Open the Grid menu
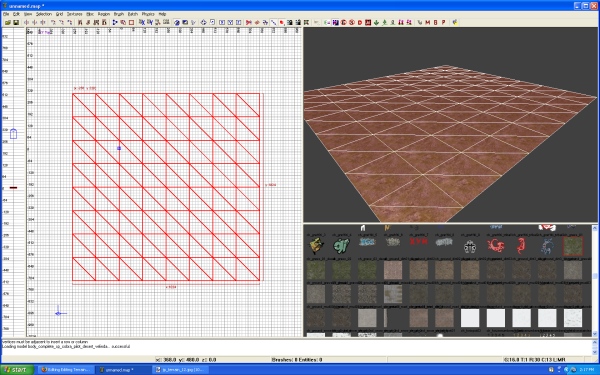The width and height of the screenshot is (600, 375). tap(59, 14)
